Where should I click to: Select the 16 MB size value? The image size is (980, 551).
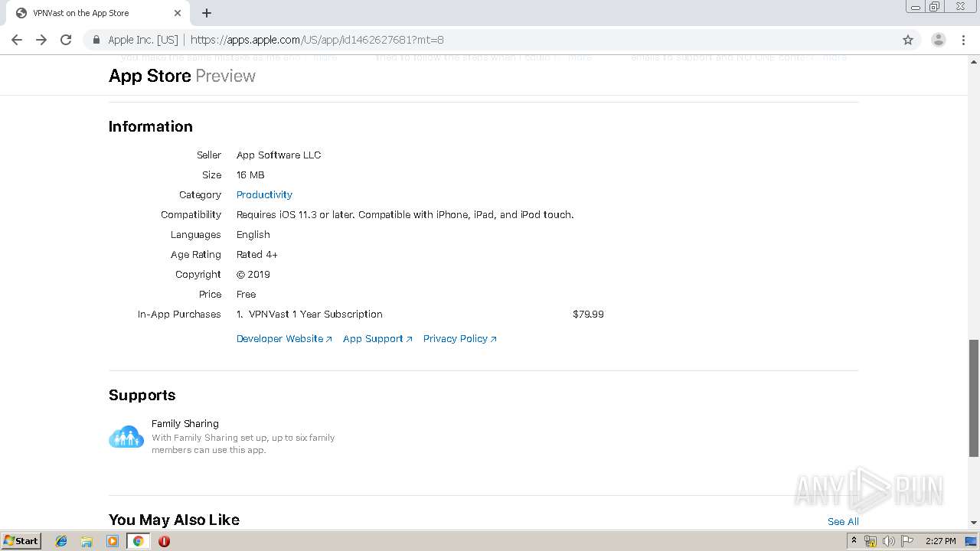point(250,174)
